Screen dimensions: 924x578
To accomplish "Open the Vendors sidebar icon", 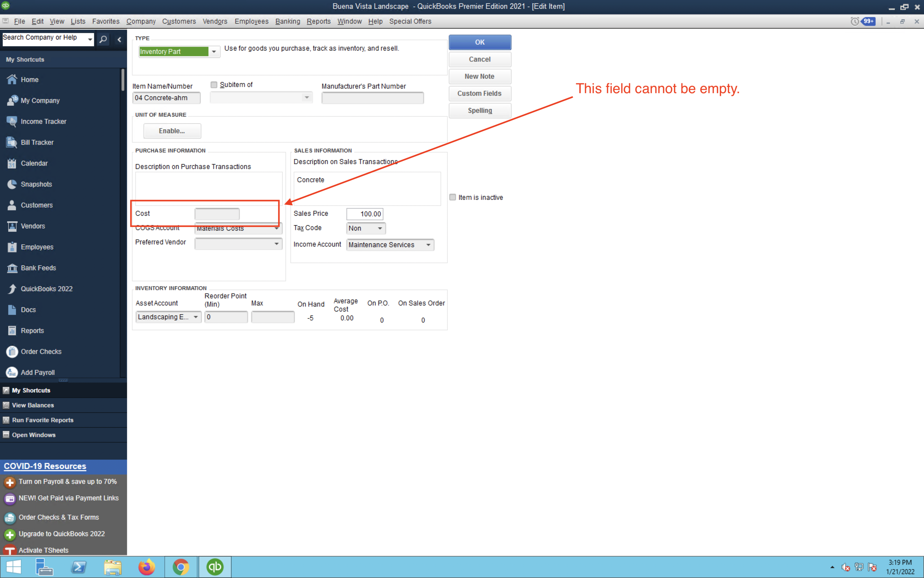I will coord(12,226).
